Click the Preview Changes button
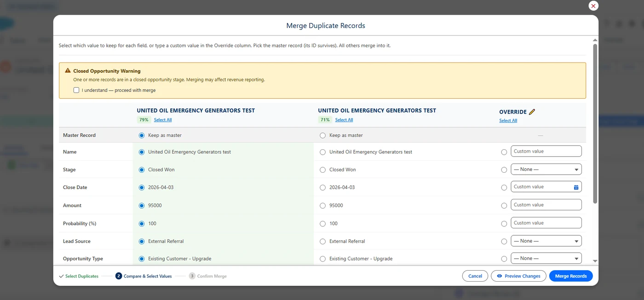This screenshot has height=300, width=644. point(518,276)
